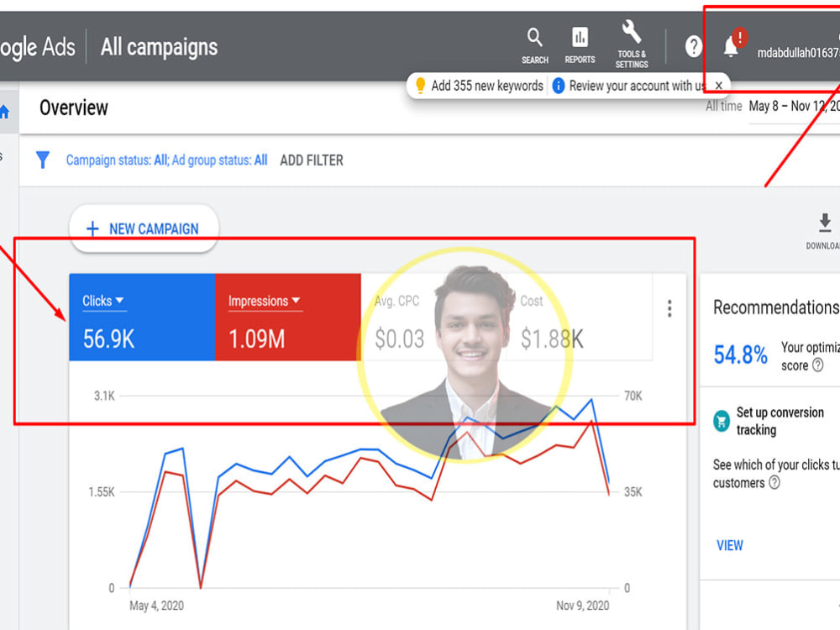Screen dimensions: 840x630
Task: Click the 1.09M impressions value
Action: click(x=256, y=339)
